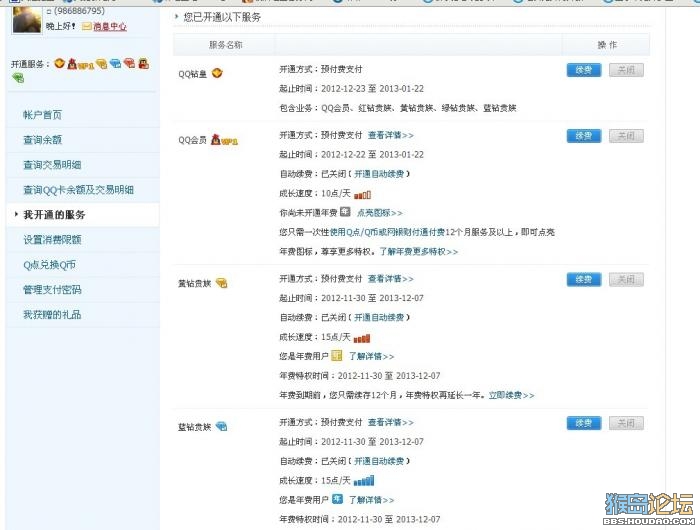Click 续费 button for 黄钻贵族
Screen dimensions: 700x530
coord(584,280)
